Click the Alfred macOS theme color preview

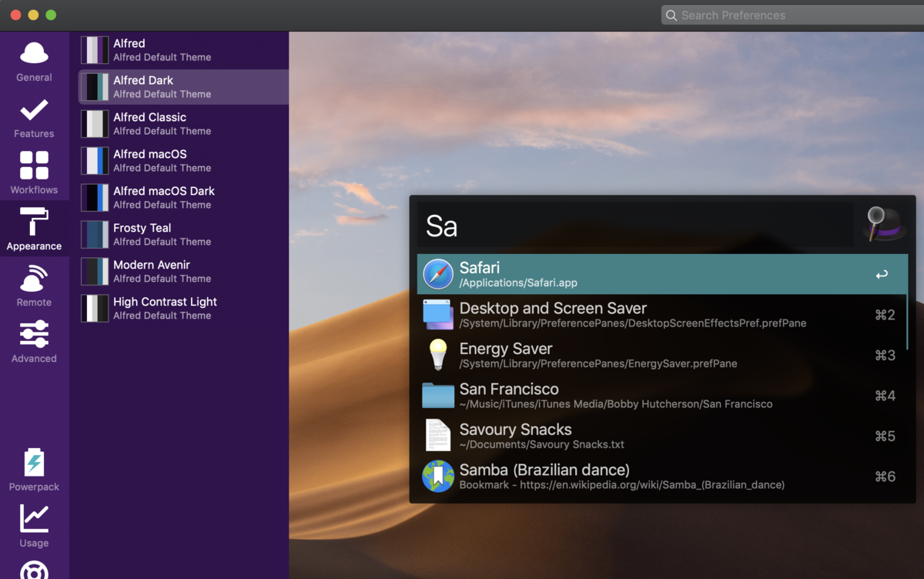point(95,161)
